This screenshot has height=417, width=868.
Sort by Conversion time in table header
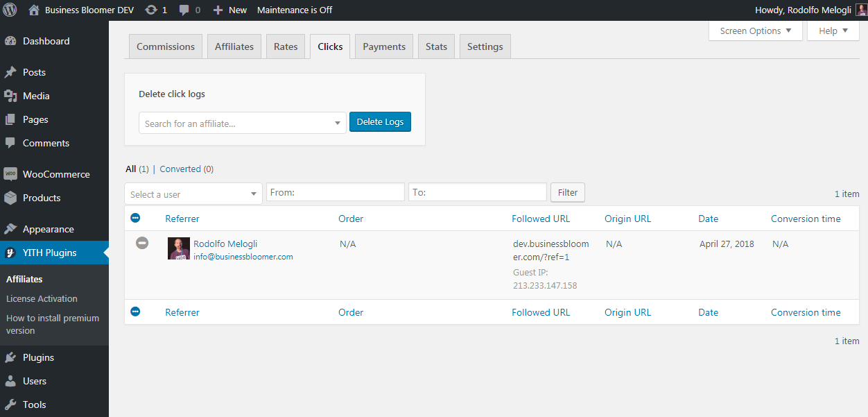coord(806,219)
